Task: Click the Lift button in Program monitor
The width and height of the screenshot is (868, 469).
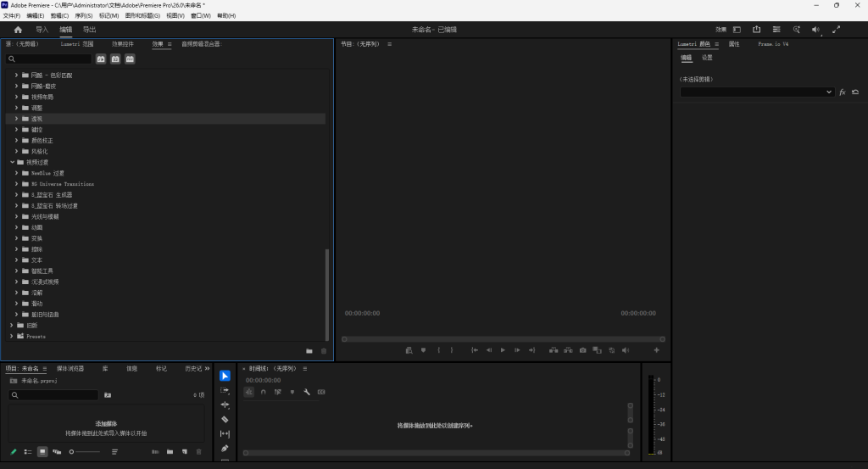Action: (x=554, y=350)
